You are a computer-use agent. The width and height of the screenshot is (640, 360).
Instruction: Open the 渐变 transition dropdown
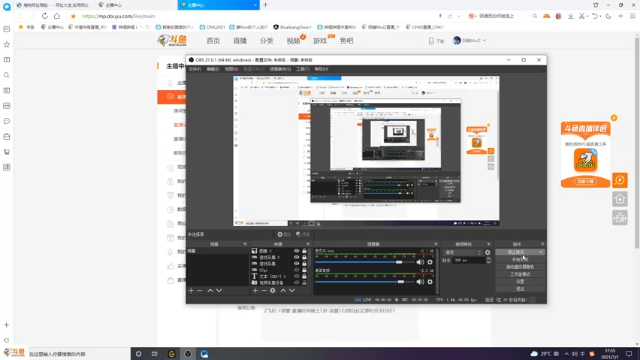[463, 252]
